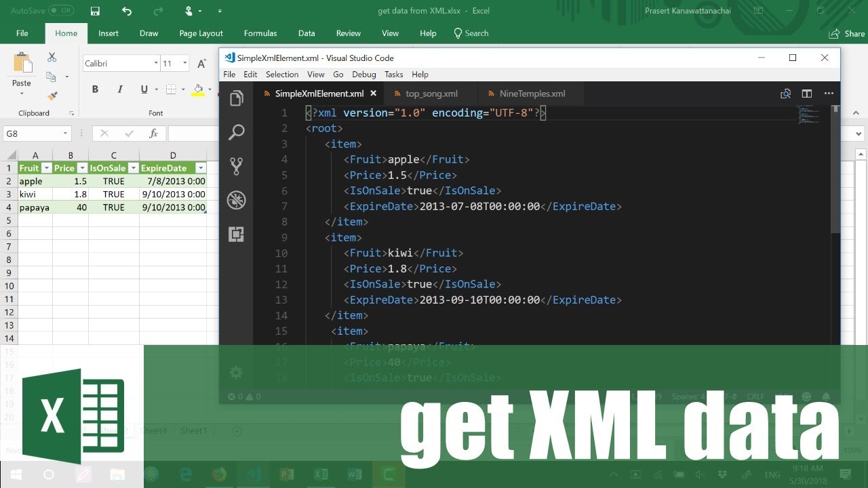The image size is (868, 488).
Task: Open the Go menu in VS Code
Action: (x=338, y=75)
